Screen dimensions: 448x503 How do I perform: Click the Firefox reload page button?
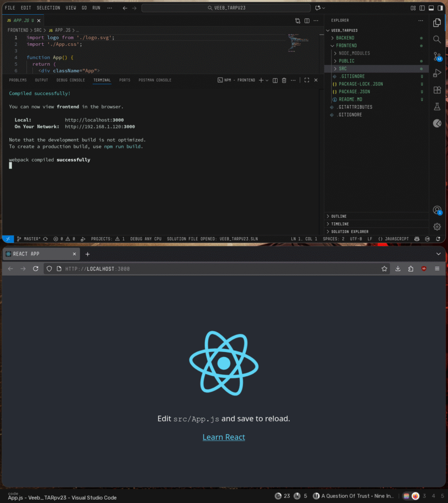coord(35,269)
